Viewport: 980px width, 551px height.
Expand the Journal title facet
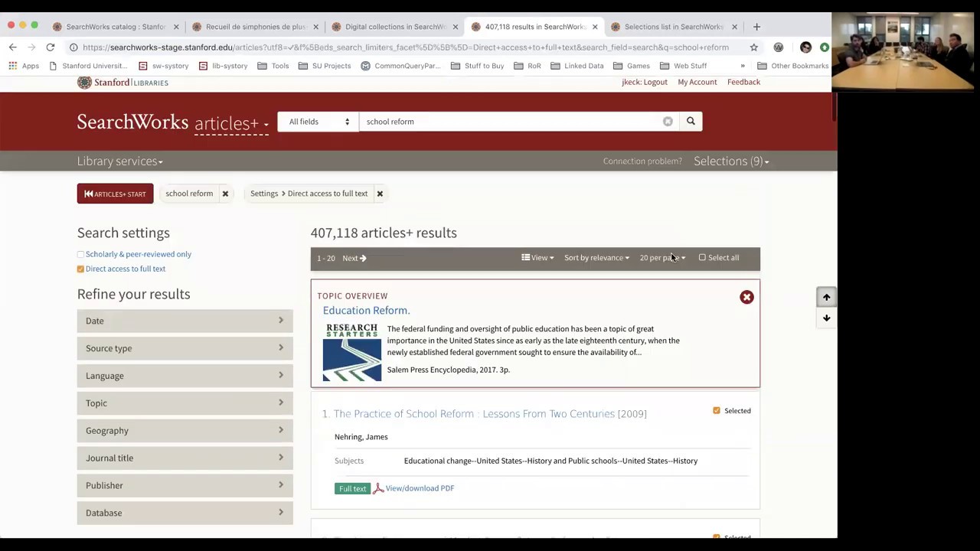pos(185,458)
